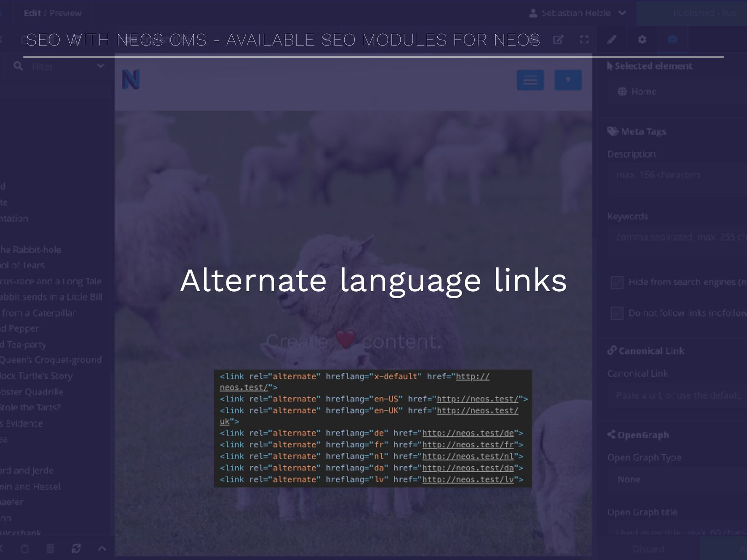Select "Queen's Croquet-ground" tree item
This screenshot has height=560, width=747.
[x=51, y=360]
